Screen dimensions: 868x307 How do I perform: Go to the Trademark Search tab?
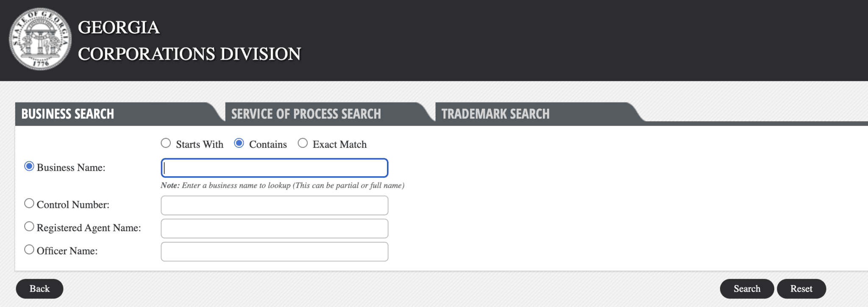pos(495,114)
